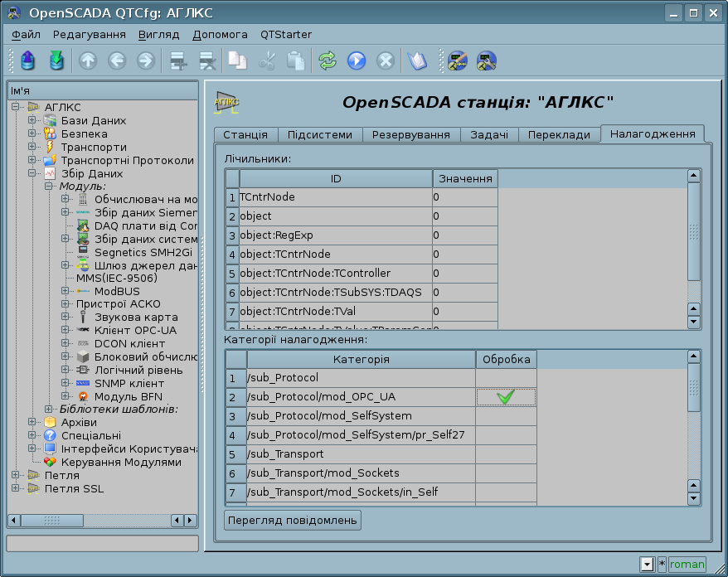Click the add item toolbar icon
The width and height of the screenshot is (728, 577).
(177, 61)
